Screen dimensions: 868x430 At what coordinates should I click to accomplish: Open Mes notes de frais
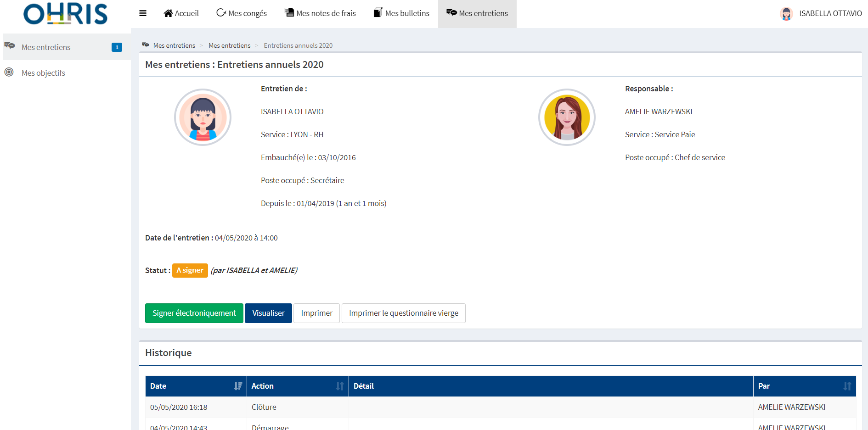point(320,13)
